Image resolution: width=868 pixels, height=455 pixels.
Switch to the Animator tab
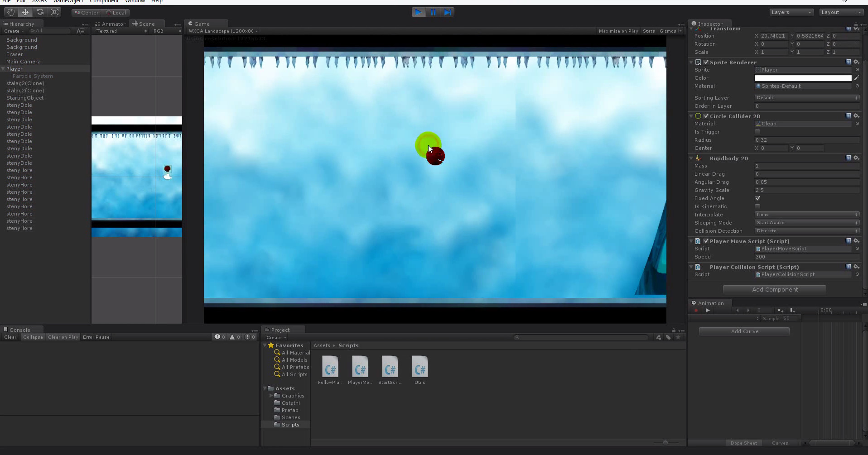(x=111, y=24)
